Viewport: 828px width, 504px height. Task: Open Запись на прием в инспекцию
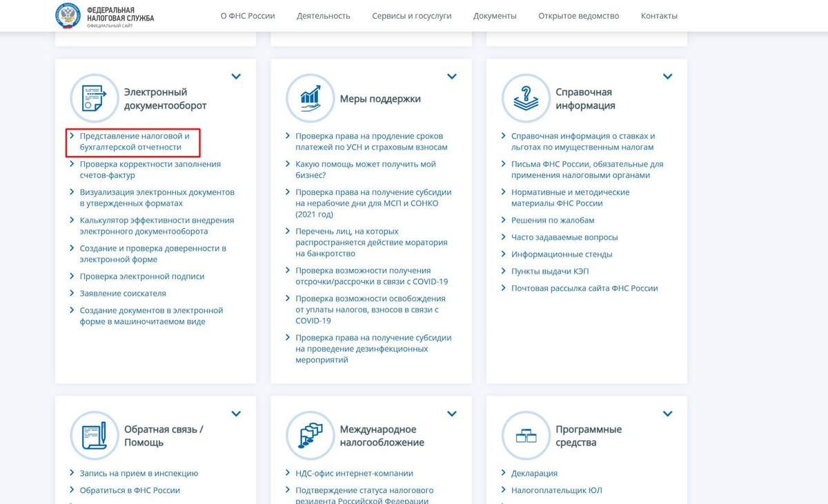click(139, 474)
